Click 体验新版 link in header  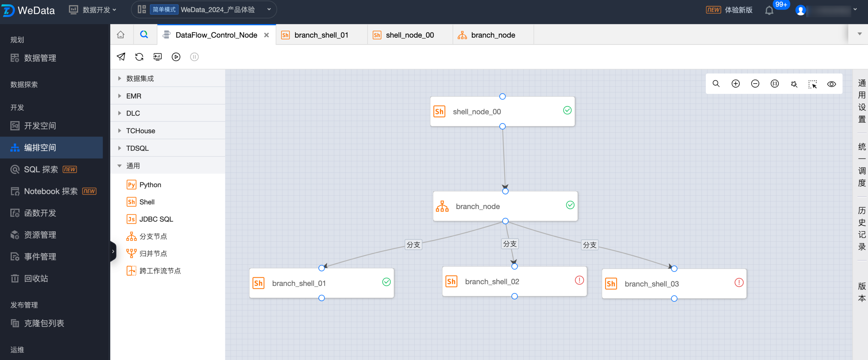738,10
